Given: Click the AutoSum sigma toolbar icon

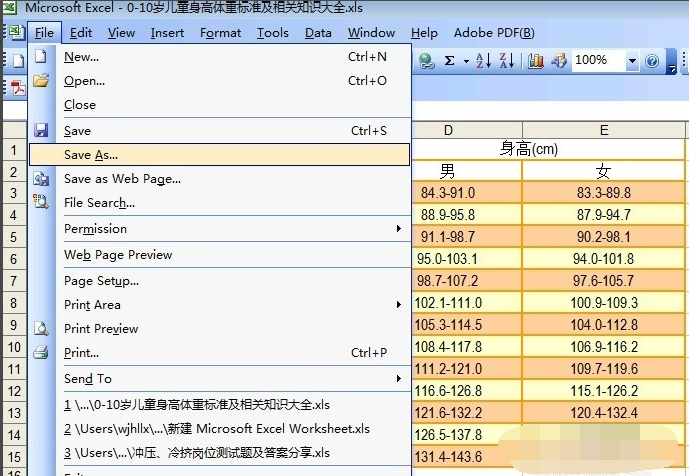Looking at the screenshot, I should pos(449,61).
